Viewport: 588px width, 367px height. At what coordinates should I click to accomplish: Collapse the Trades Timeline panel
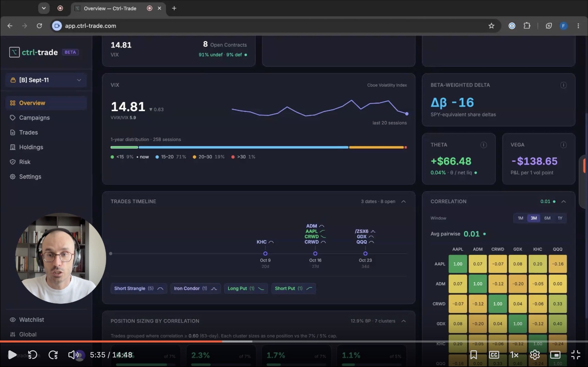pyautogui.click(x=403, y=201)
